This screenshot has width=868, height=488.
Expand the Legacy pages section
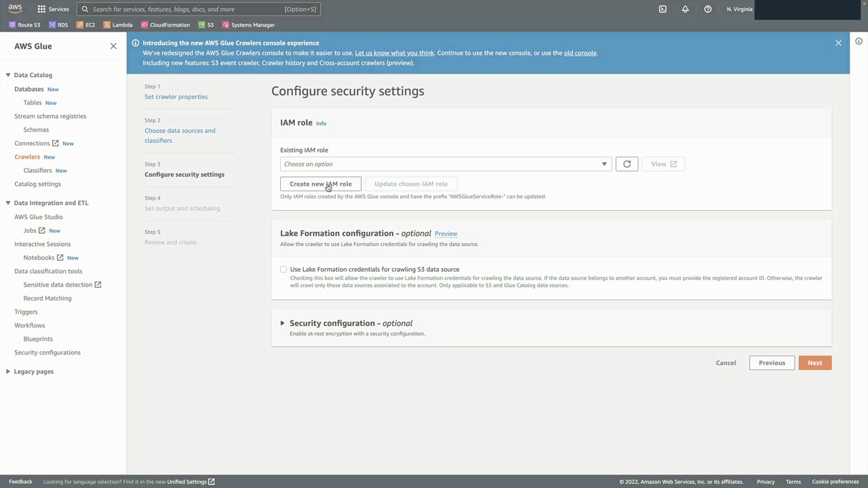8,371
